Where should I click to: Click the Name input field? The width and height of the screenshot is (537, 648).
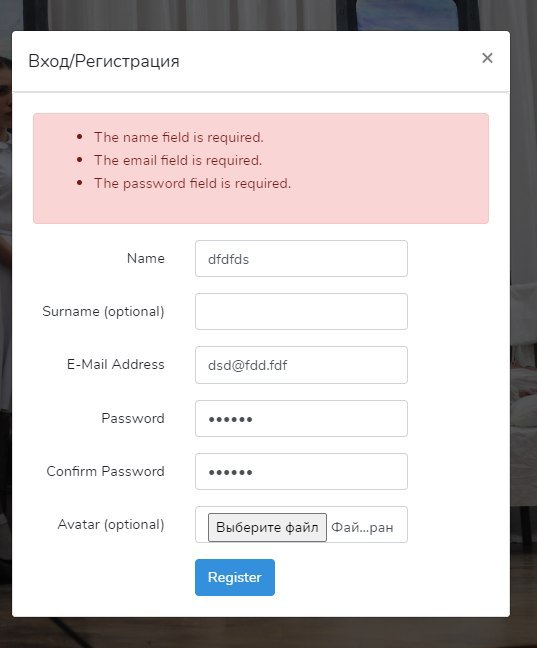pos(301,259)
